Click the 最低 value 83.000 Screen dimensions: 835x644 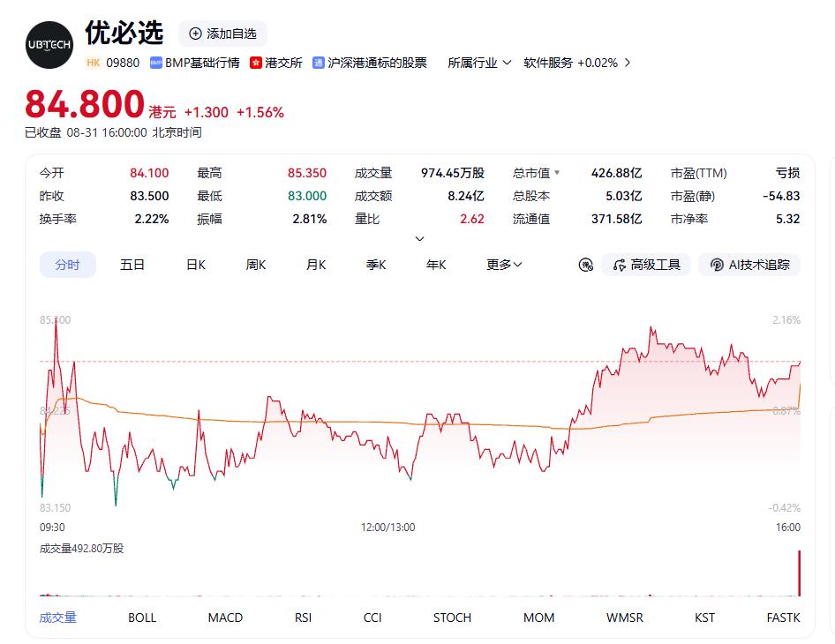pyautogui.click(x=307, y=196)
